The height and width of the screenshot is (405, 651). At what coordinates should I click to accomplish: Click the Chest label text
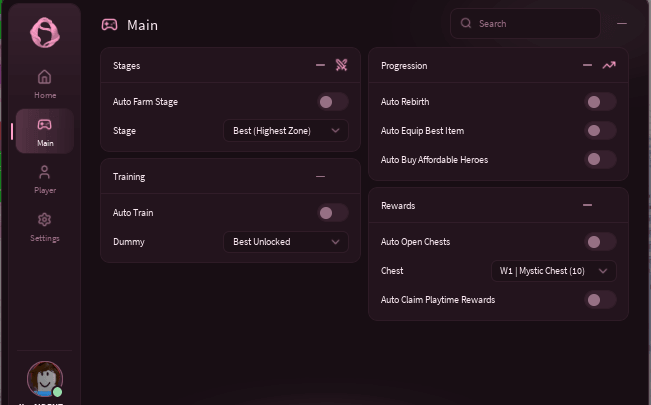click(392, 271)
